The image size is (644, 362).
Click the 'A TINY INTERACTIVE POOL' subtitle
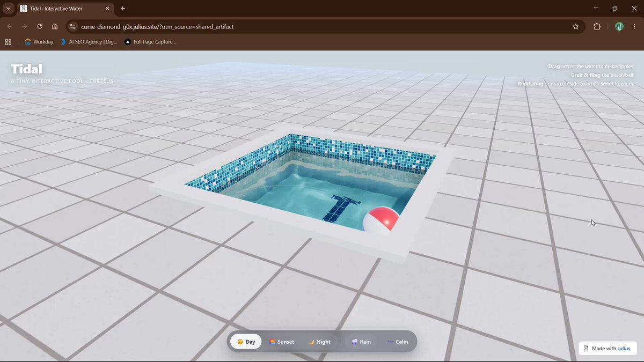62,82
